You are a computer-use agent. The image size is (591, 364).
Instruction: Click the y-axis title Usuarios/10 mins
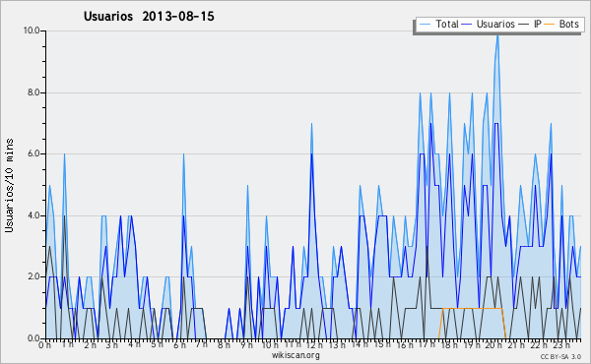9,186
